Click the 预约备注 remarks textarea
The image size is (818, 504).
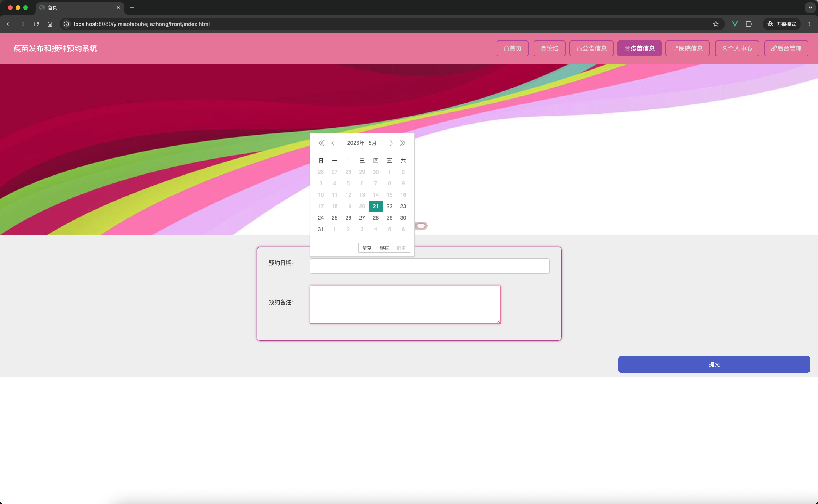click(405, 305)
